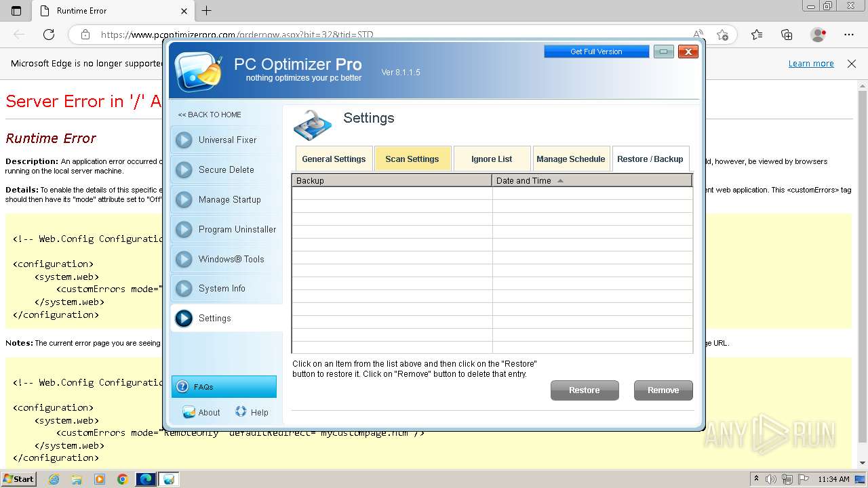Screen dimensions: 868x488
Task: Click the Remove button
Action: tap(663, 390)
